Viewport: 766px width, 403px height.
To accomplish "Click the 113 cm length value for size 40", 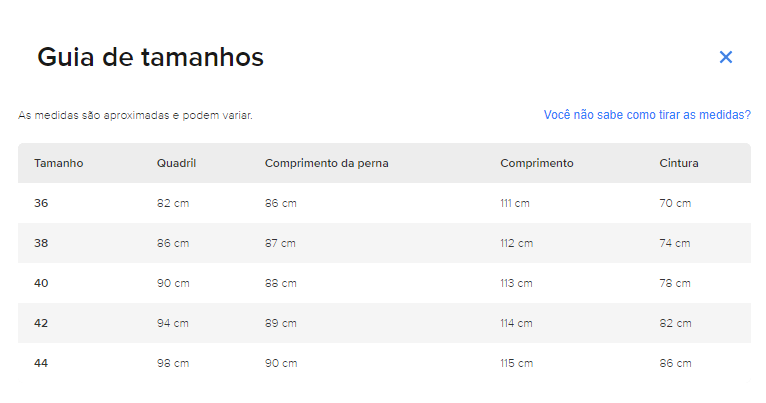I will [516, 283].
